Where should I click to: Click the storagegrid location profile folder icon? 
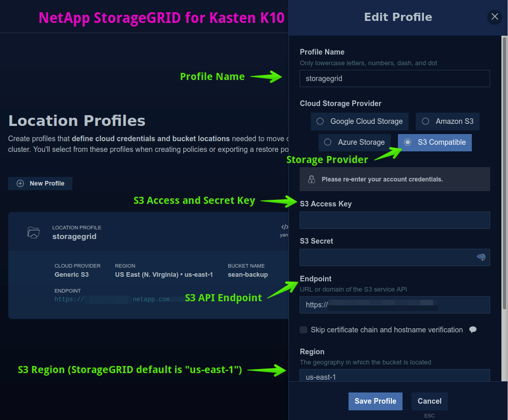tap(33, 232)
